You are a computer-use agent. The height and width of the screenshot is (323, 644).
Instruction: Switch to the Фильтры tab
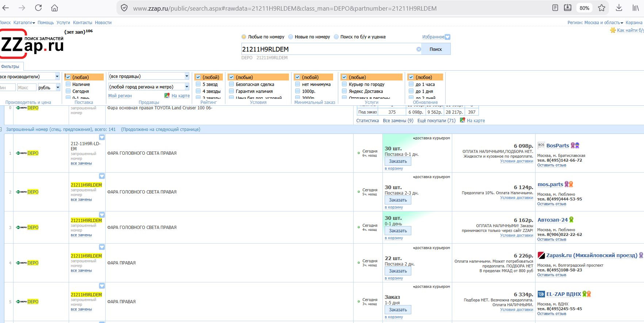(x=11, y=67)
